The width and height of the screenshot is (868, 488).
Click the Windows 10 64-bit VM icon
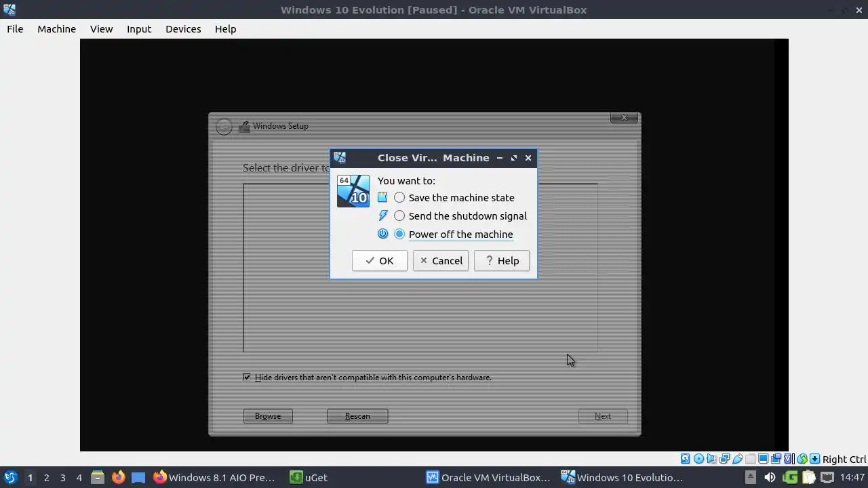click(353, 190)
